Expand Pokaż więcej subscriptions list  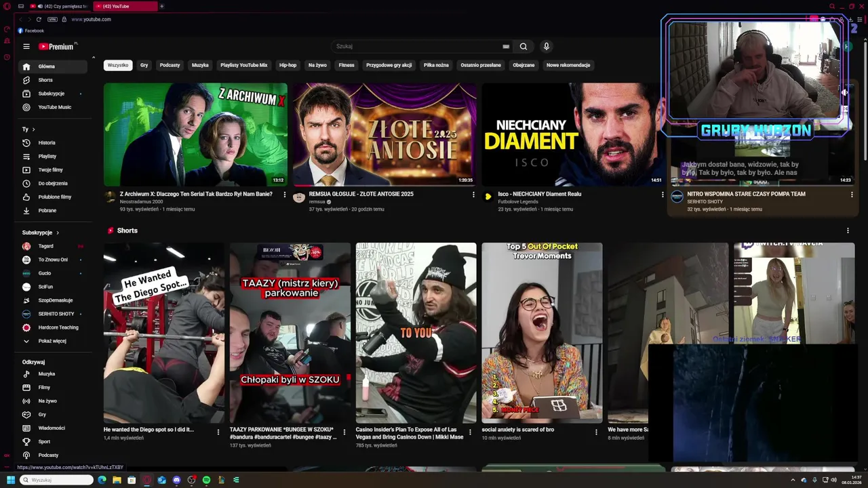point(53,341)
